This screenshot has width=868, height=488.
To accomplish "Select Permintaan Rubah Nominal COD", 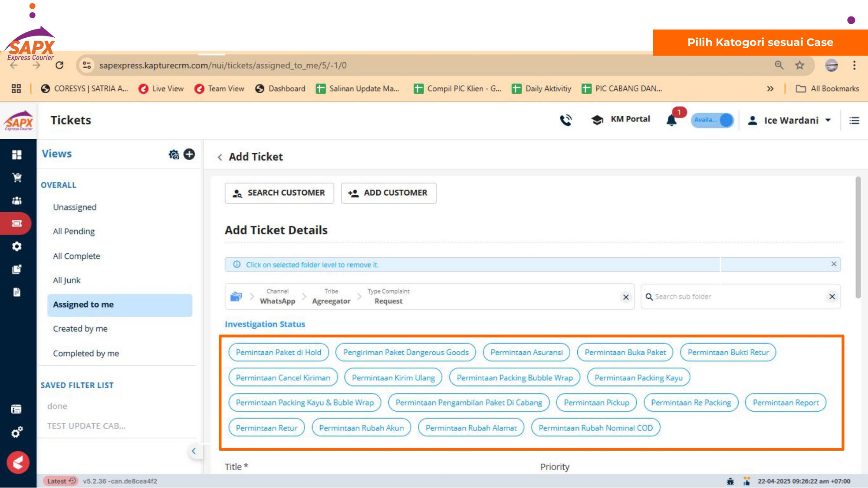I will click(x=595, y=428).
